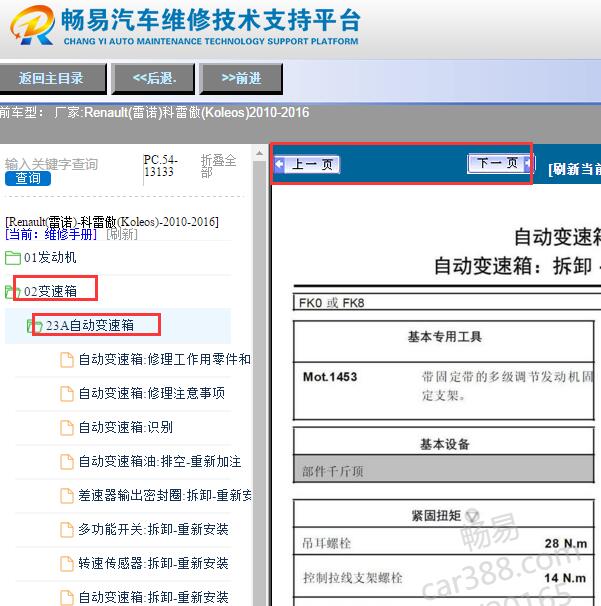Click the keyword search input field
The width and height of the screenshot is (601, 606).
(x=51, y=164)
